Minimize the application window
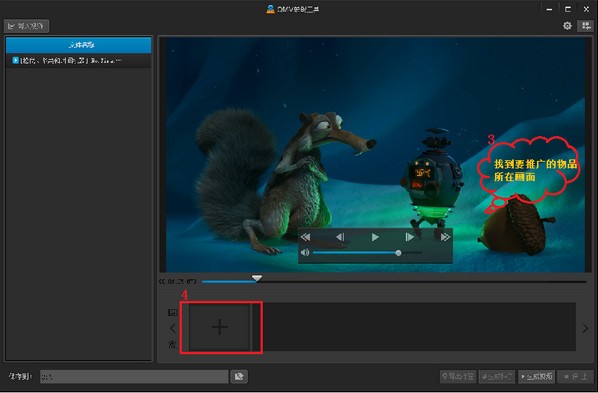 pyautogui.click(x=549, y=9)
